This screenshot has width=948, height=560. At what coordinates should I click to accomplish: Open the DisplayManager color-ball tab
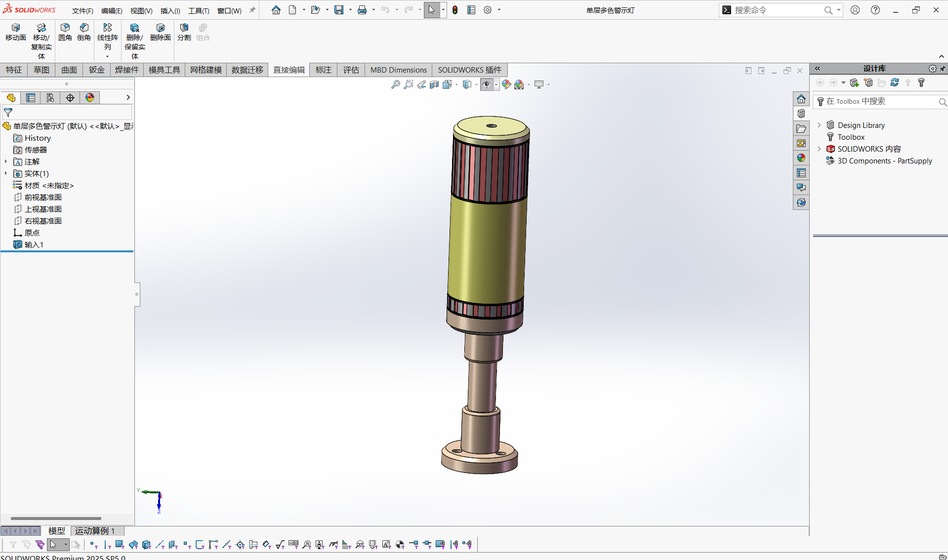[90, 98]
